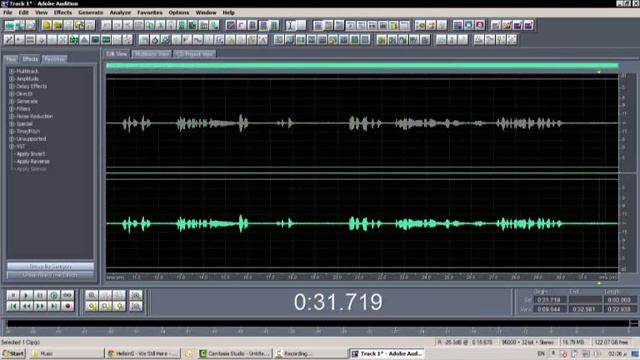Click the yellow New File toolbar icon
The height and width of the screenshot is (360, 640).
tap(47, 25)
